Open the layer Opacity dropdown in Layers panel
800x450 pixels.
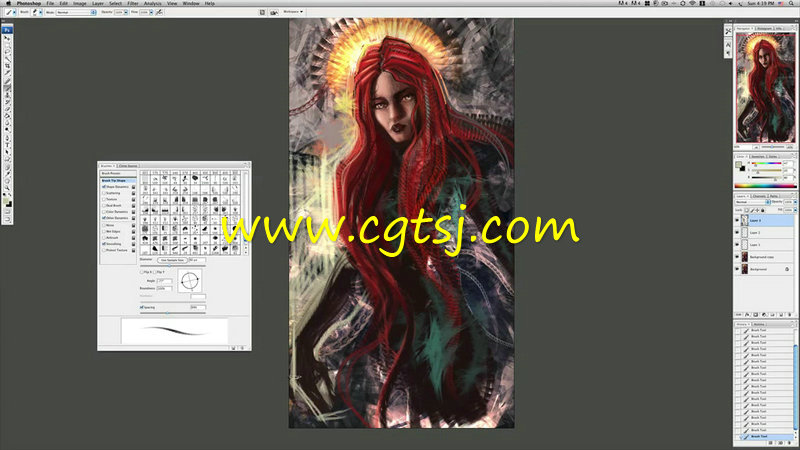coord(795,203)
